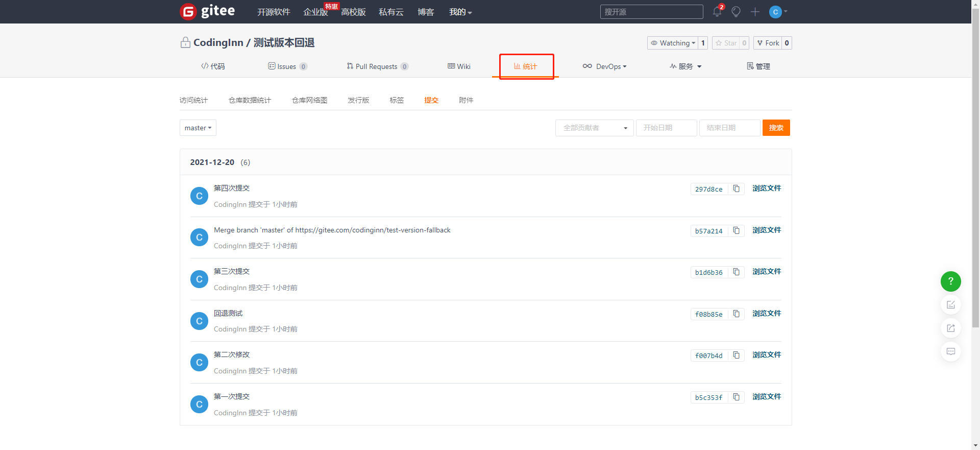
Task: Switch to 发行版 sub-tab
Action: 358,100
